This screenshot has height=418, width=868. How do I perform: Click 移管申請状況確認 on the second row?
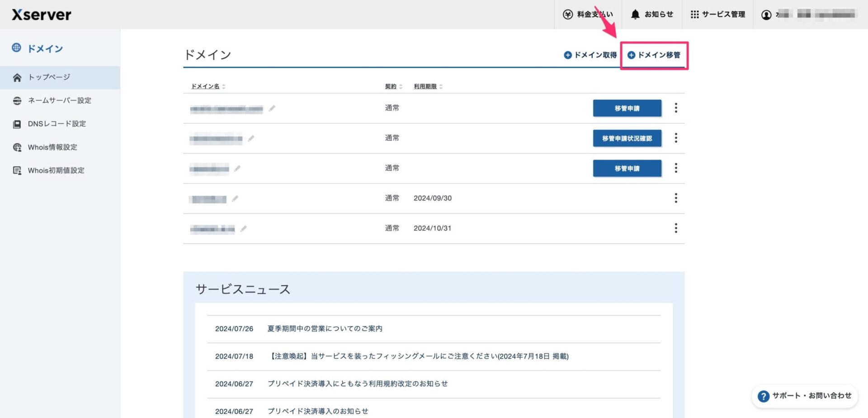627,138
